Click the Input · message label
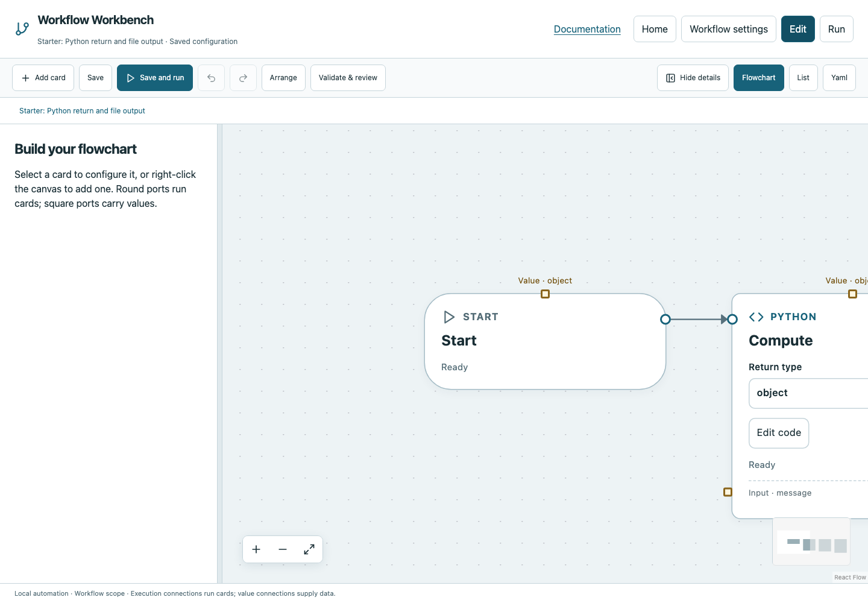868x603 pixels. [780, 493]
